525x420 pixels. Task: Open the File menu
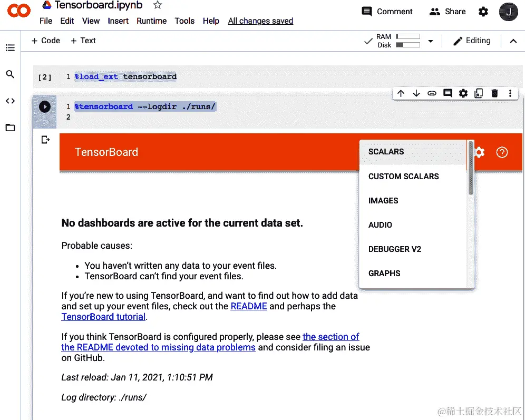pyautogui.click(x=45, y=21)
